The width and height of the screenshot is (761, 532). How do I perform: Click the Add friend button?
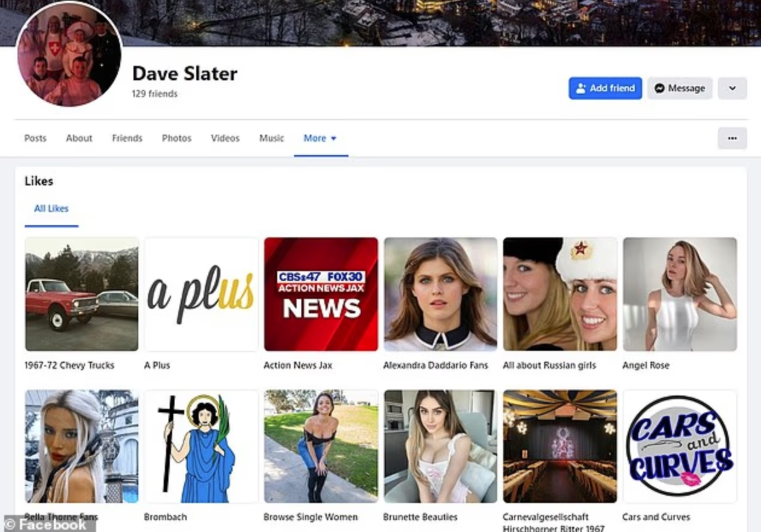[605, 88]
